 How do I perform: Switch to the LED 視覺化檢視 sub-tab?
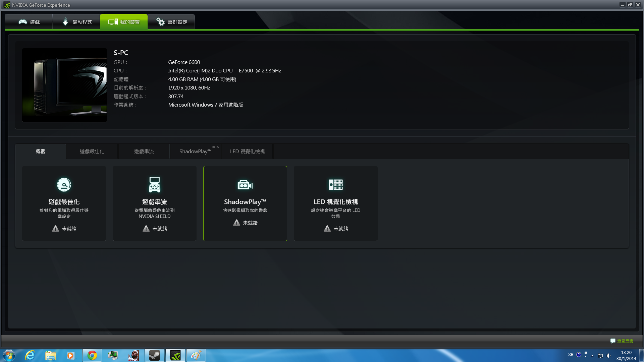pyautogui.click(x=247, y=152)
